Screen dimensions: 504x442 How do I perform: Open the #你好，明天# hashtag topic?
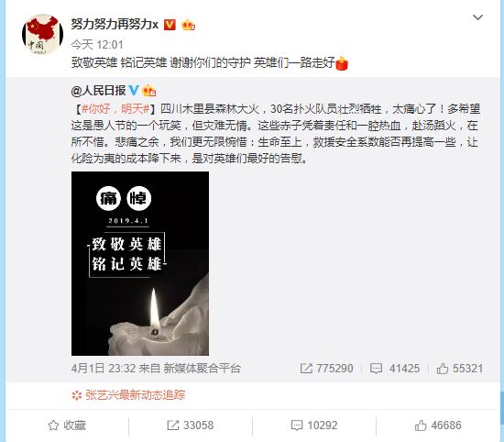[x=115, y=109]
